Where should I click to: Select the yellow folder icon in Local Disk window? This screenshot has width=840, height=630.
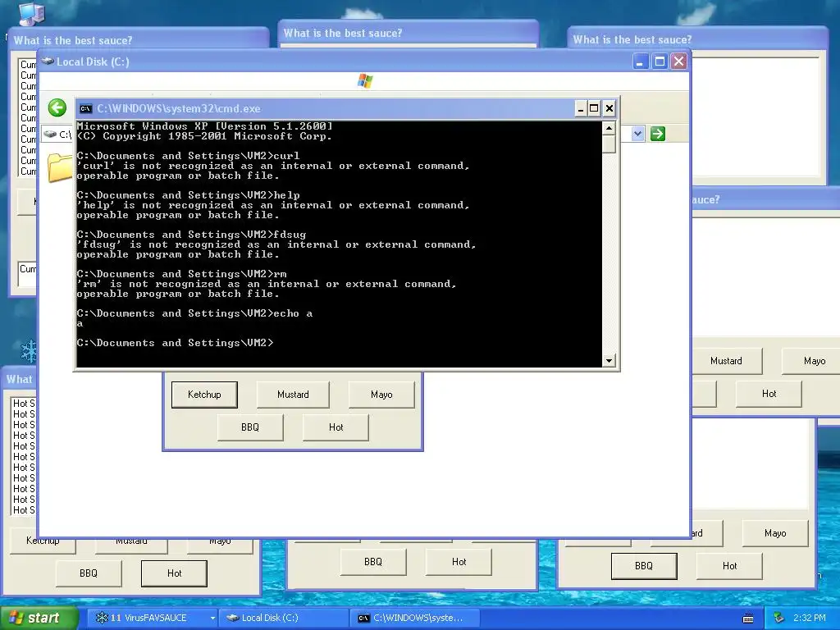pyautogui.click(x=60, y=167)
